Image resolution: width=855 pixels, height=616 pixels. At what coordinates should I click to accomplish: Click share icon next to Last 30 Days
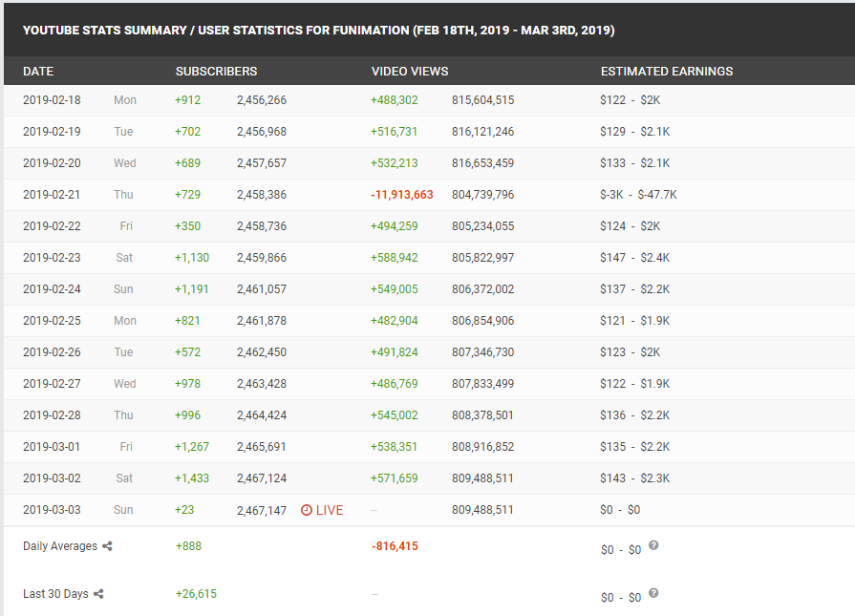[x=98, y=594]
